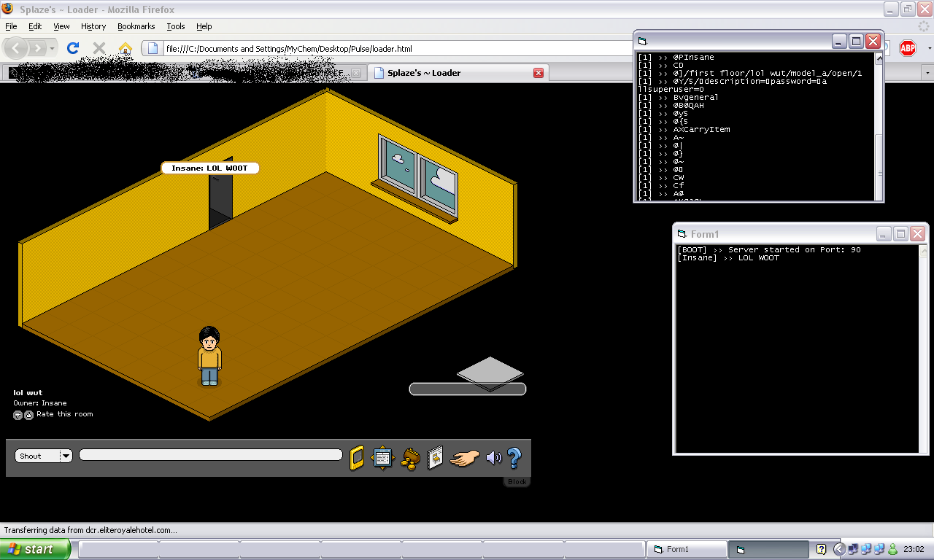Click the Windows start button
This screenshot has width=934, height=560.
click(x=35, y=549)
